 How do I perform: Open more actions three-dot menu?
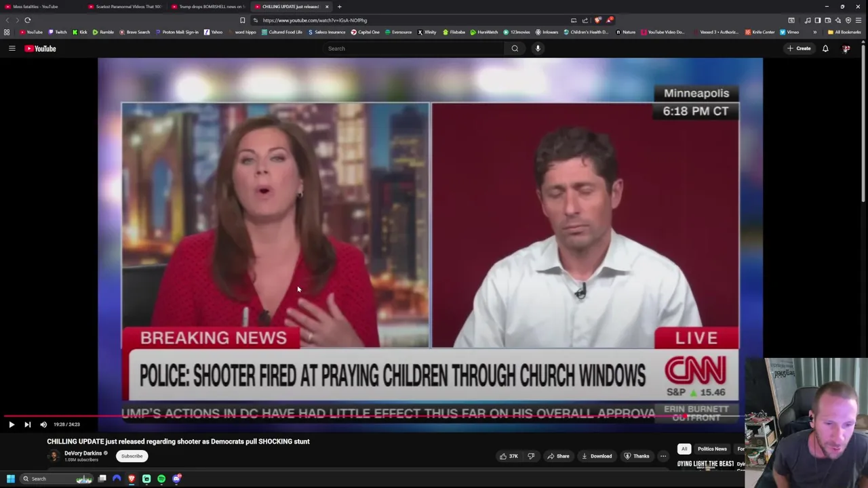pos(663,456)
